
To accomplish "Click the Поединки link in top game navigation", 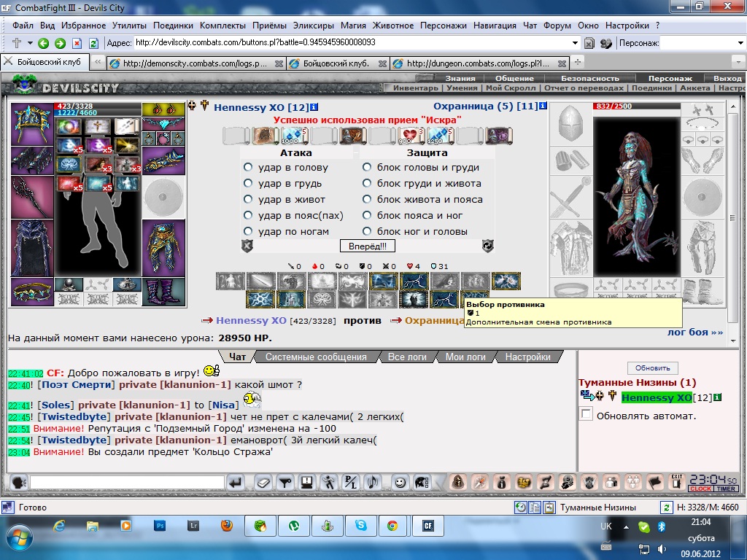I will [651, 87].
